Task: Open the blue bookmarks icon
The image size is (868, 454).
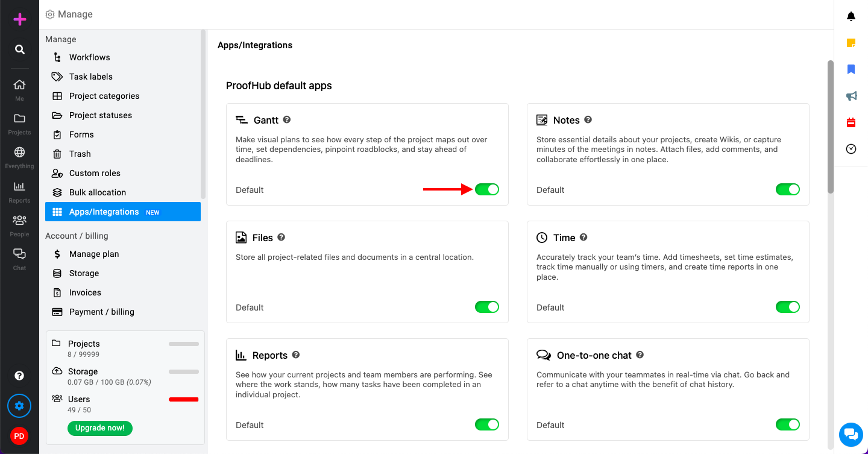Action: coord(851,69)
